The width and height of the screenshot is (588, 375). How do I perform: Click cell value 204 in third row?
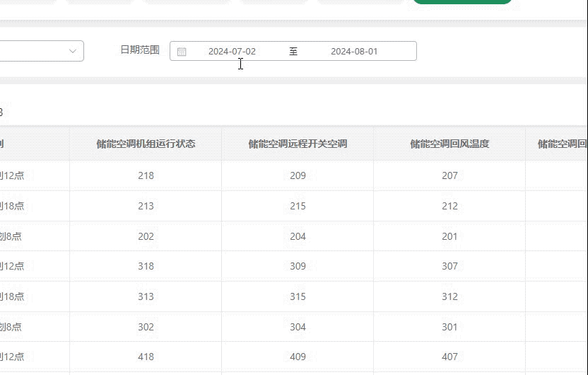click(298, 236)
